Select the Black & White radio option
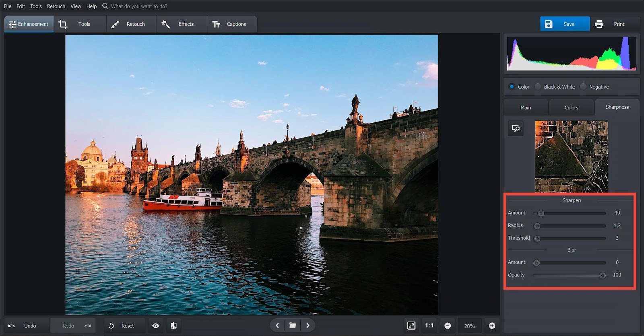Image resolution: width=644 pixels, height=336 pixels. 538,87
